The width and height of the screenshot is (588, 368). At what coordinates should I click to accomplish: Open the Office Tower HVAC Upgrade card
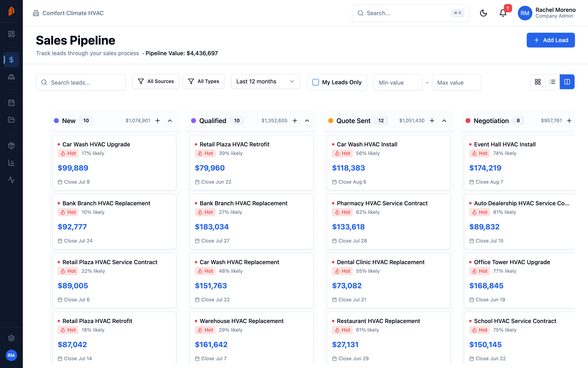point(519,280)
